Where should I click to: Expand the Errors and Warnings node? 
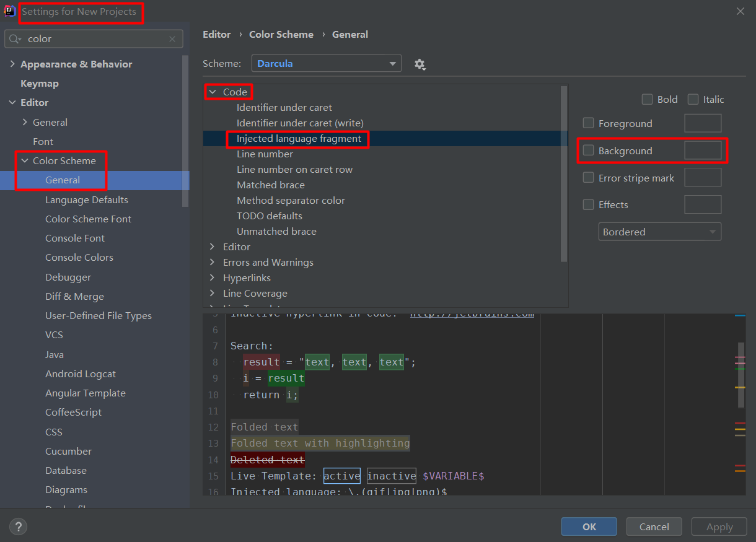click(x=213, y=262)
